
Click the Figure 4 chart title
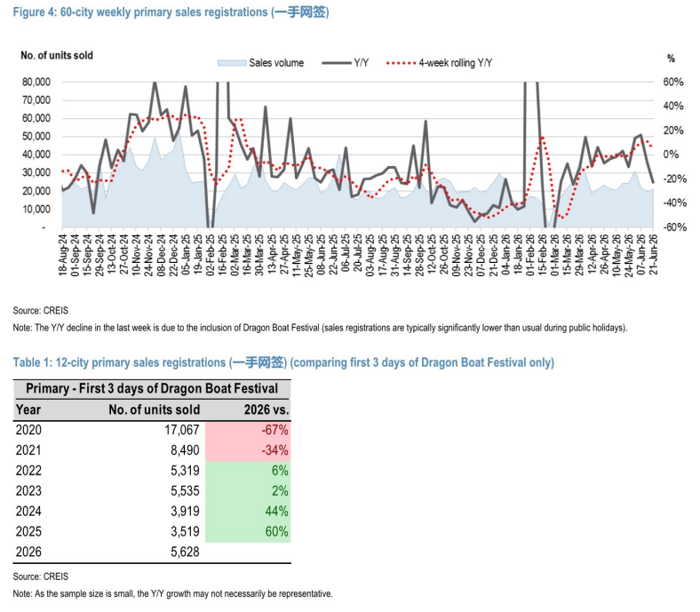(x=171, y=12)
